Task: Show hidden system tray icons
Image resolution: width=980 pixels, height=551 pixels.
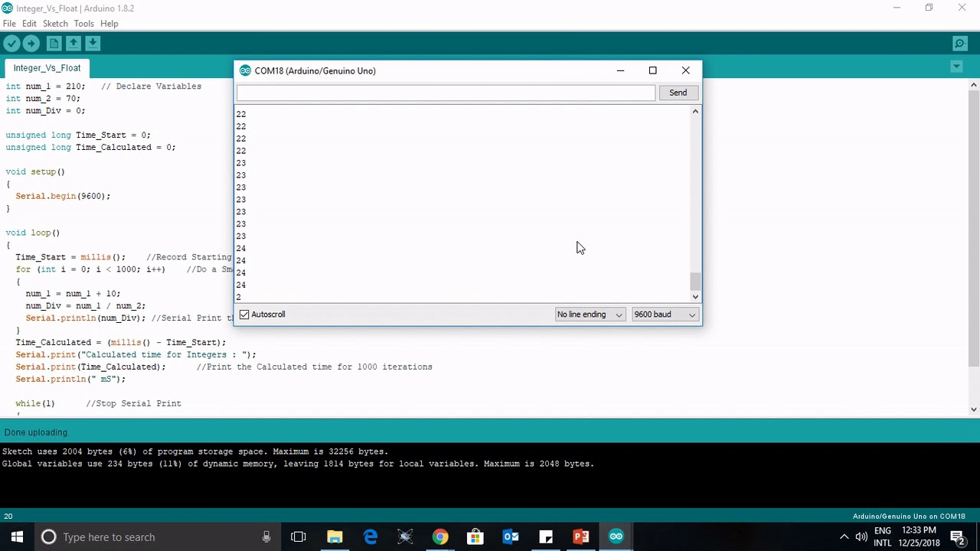Action: point(844,537)
